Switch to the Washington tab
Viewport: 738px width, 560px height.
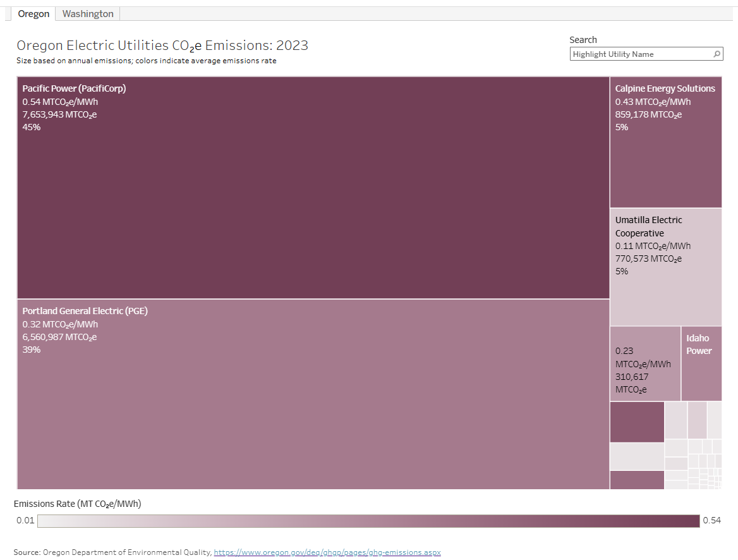[x=88, y=14]
